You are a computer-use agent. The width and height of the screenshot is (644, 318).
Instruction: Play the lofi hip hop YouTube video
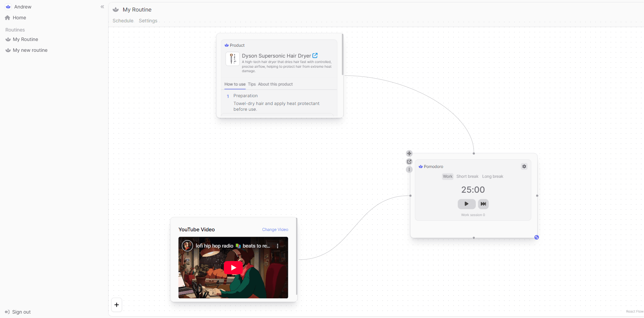233,268
